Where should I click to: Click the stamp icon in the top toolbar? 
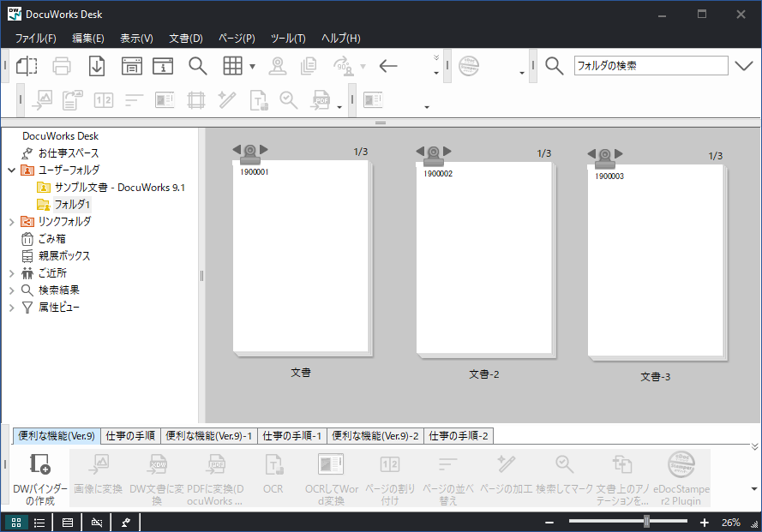(278, 66)
